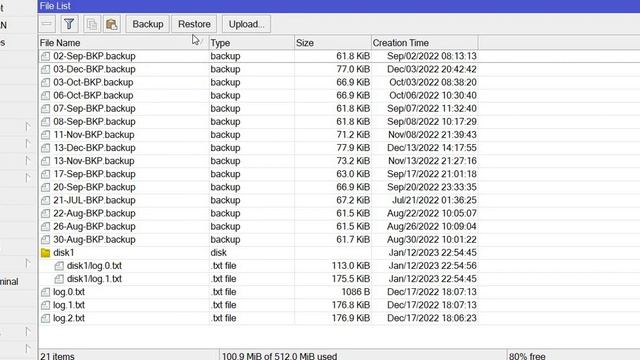Viewport: 640px width, 360px height.
Task: Select the disk1/log.0.txt name
Action: (94, 266)
